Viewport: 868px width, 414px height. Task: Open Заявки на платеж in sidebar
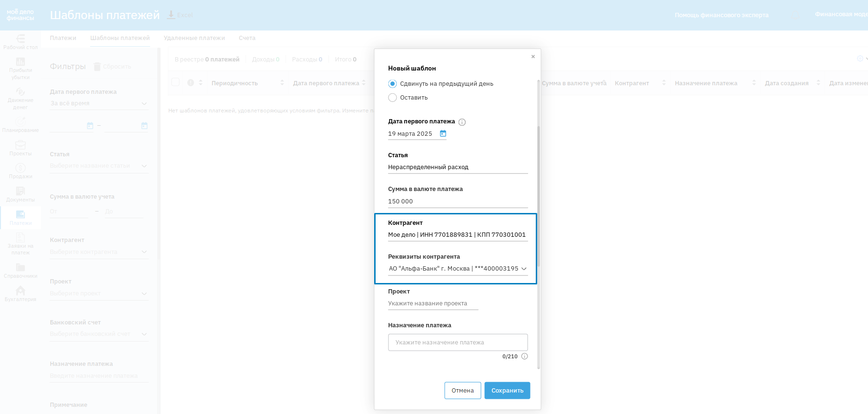(20, 244)
